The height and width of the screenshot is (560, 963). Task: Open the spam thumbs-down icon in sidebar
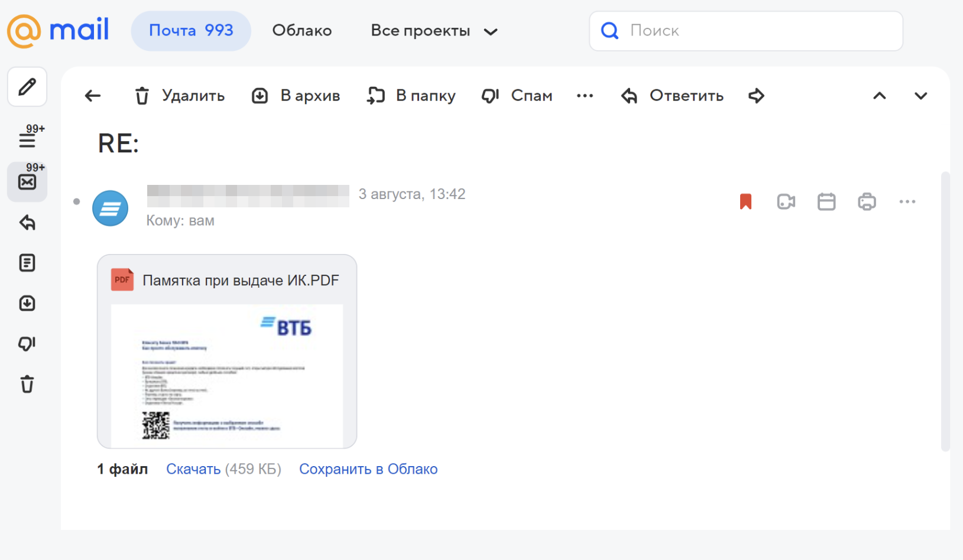click(x=27, y=344)
